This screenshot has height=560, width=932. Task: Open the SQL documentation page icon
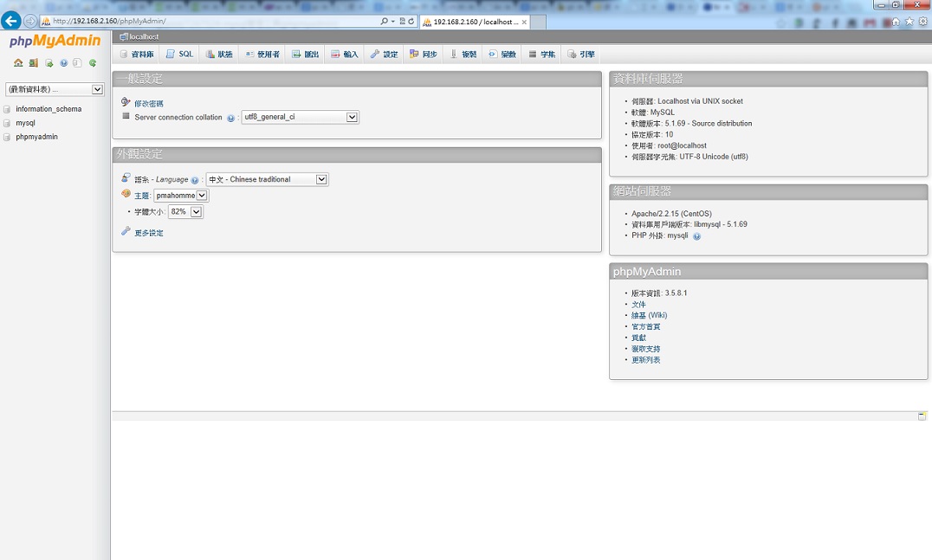pyautogui.click(x=77, y=63)
